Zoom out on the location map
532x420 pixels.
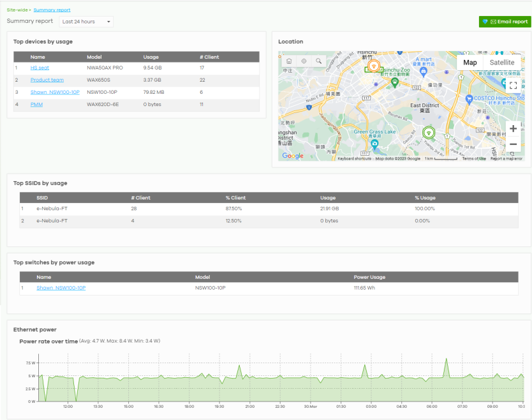tap(513, 144)
